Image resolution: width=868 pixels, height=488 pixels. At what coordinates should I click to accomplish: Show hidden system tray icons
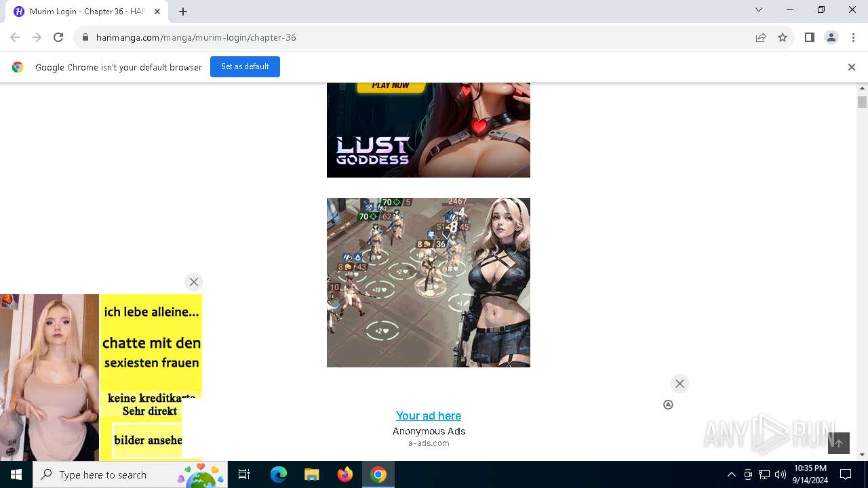coord(731,474)
